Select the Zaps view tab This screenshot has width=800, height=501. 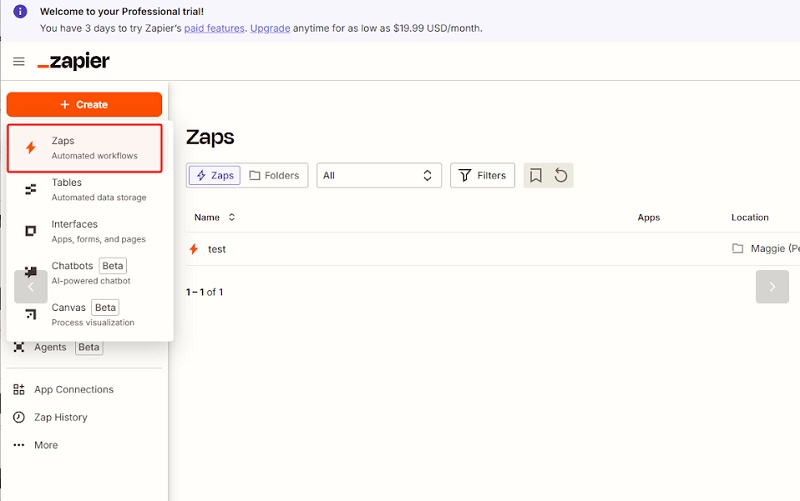(x=214, y=176)
